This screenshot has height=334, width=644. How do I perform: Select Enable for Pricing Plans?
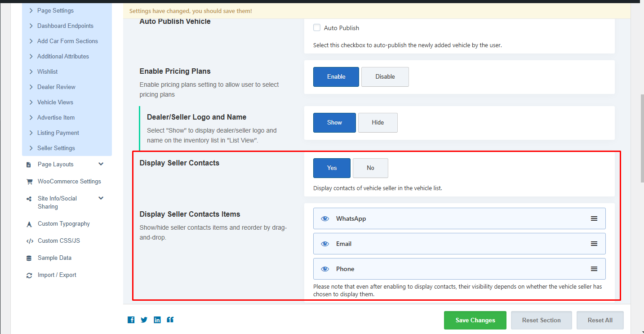[336, 77]
